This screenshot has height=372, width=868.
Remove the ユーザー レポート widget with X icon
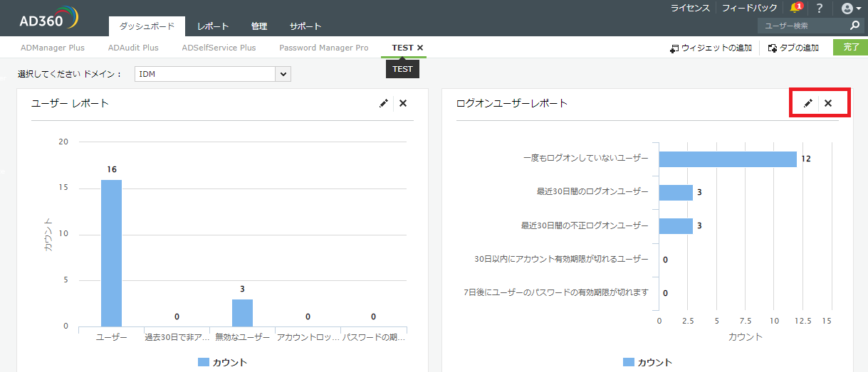pyautogui.click(x=403, y=103)
